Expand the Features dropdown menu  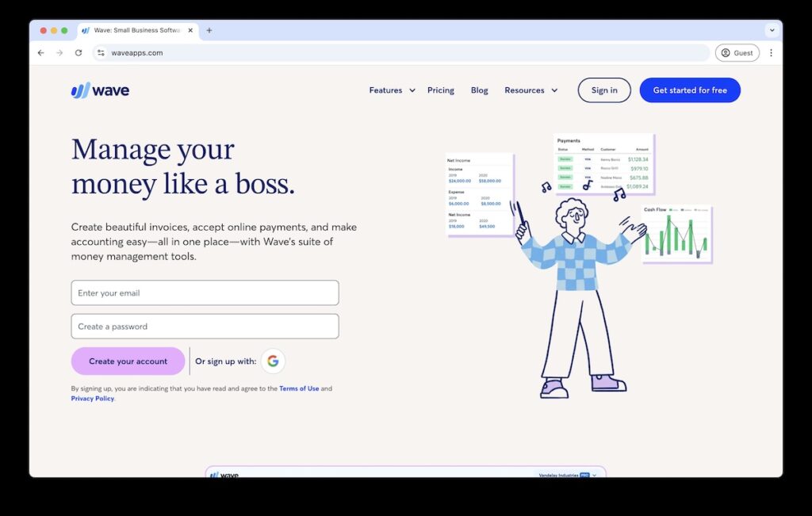point(392,90)
